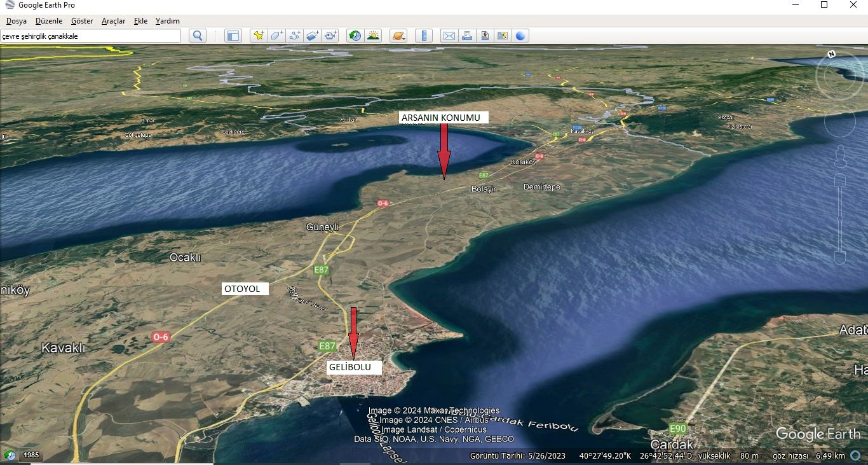Toggle sunlight across the landscape
This screenshot has width=868, height=465.
(373, 36)
